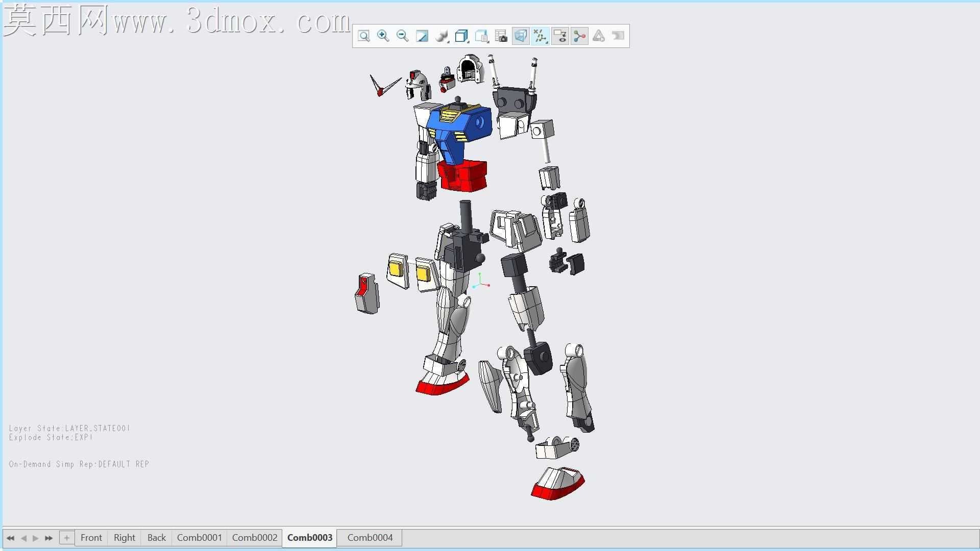Open the Comb0004 tab
980x551 pixels.
pos(370,538)
